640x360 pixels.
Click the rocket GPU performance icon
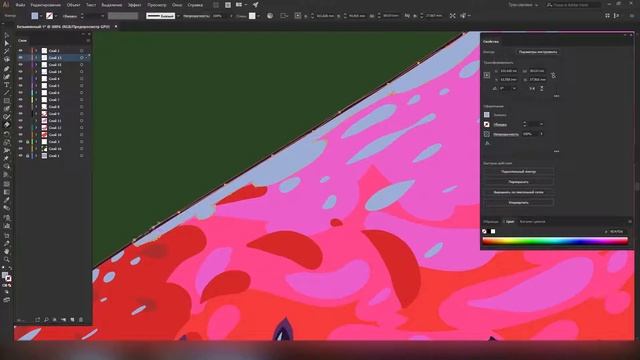pos(255,5)
